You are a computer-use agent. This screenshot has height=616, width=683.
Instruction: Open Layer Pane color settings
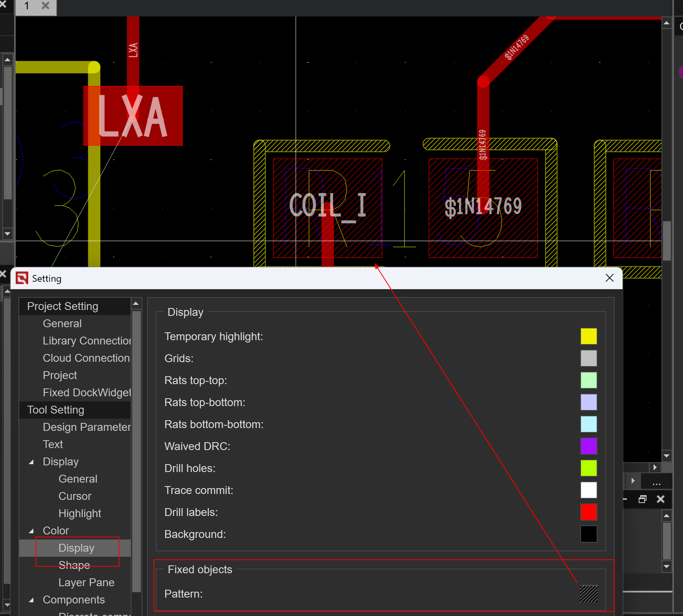[x=86, y=582]
